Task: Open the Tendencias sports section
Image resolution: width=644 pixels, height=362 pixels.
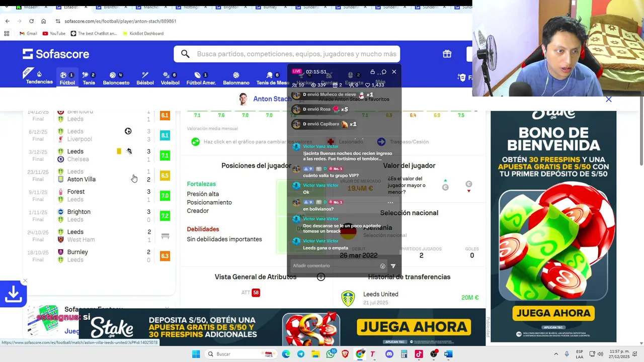Action: 39,78
